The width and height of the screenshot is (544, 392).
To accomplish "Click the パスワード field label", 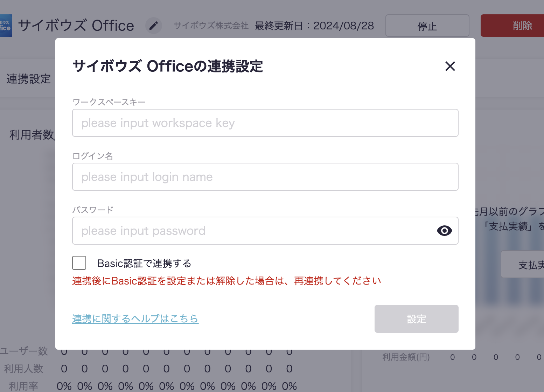I will [93, 210].
